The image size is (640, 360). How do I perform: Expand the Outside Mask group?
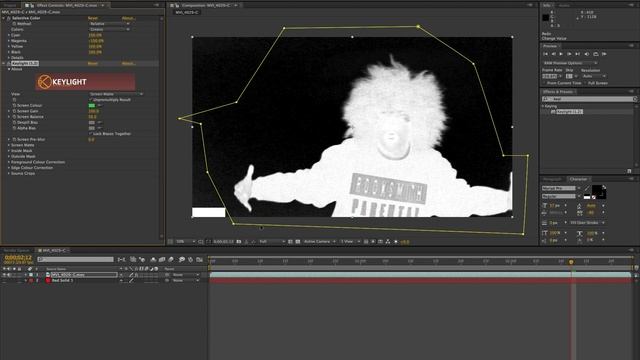click(9, 156)
